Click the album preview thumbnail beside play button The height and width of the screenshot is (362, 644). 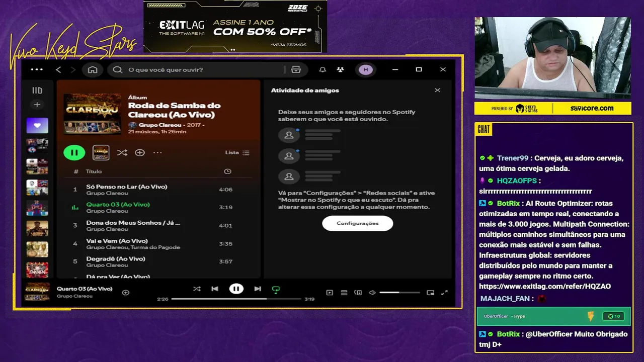coord(101,152)
